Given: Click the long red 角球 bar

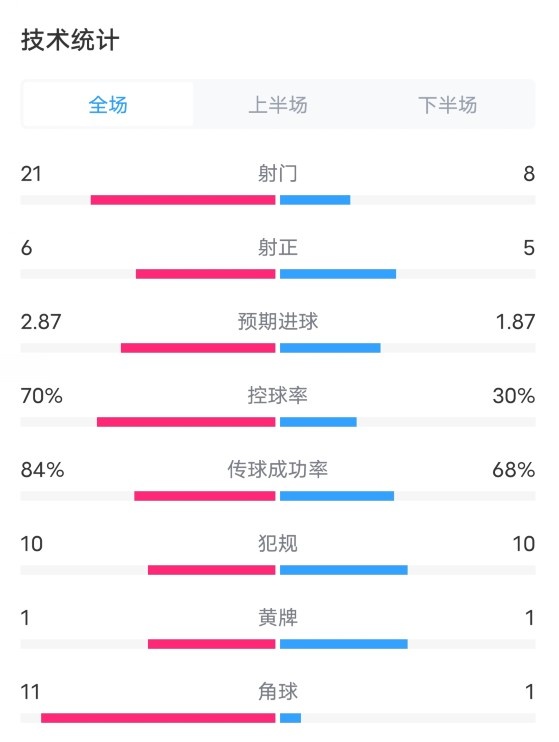Looking at the screenshot, I should click(x=158, y=718).
